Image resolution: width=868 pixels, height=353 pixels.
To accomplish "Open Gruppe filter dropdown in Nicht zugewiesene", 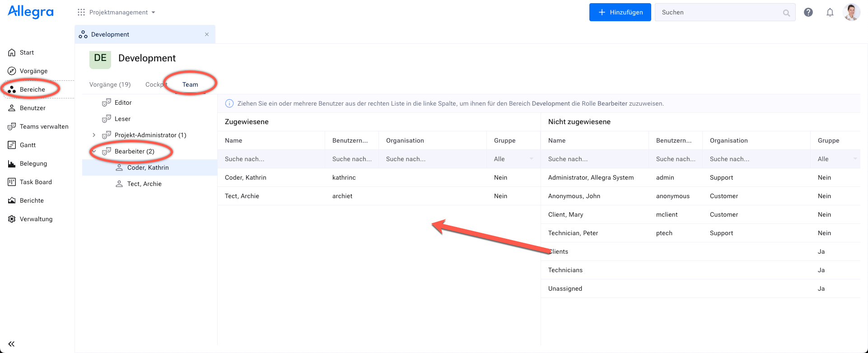I will (837, 159).
